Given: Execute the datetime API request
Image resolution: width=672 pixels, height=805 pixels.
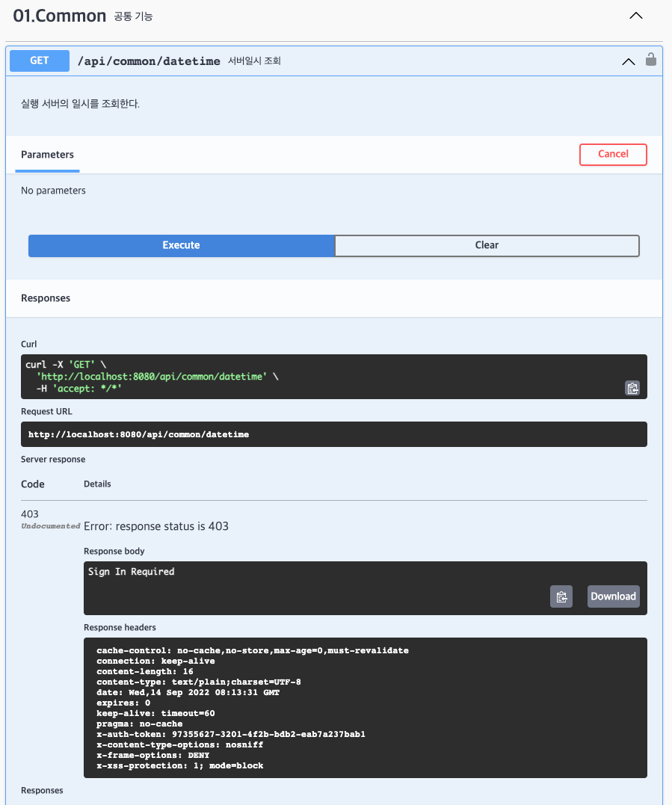Looking at the screenshot, I should (181, 245).
